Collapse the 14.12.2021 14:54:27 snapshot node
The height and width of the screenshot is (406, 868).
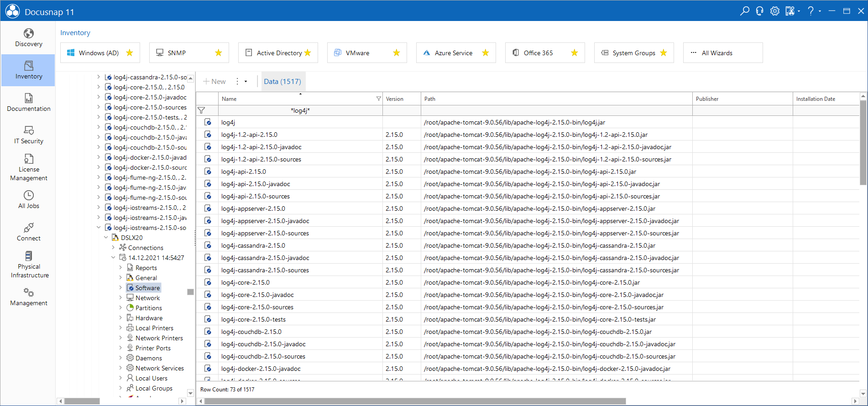point(113,258)
